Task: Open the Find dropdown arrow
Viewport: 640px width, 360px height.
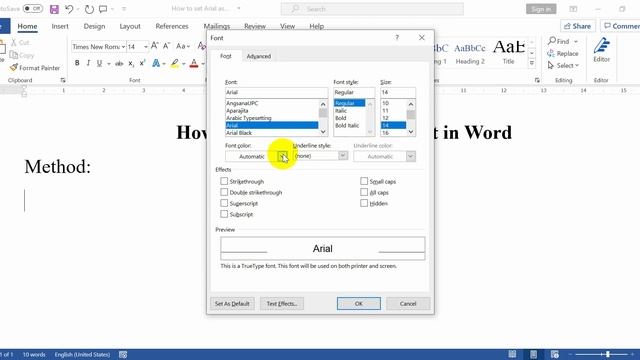Action: 576,41
